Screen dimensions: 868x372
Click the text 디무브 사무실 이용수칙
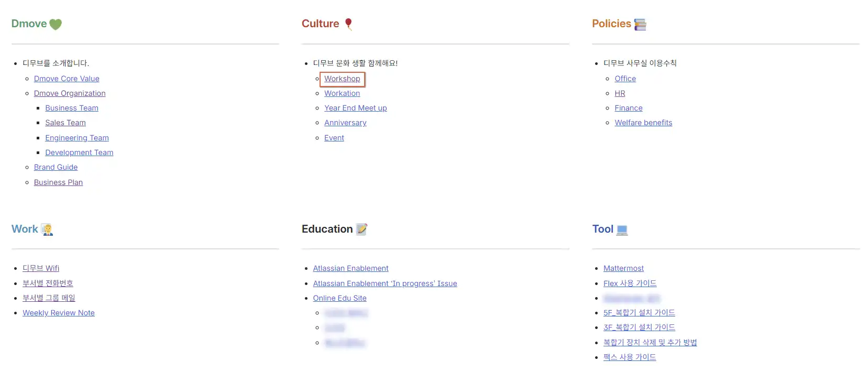pyautogui.click(x=640, y=63)
